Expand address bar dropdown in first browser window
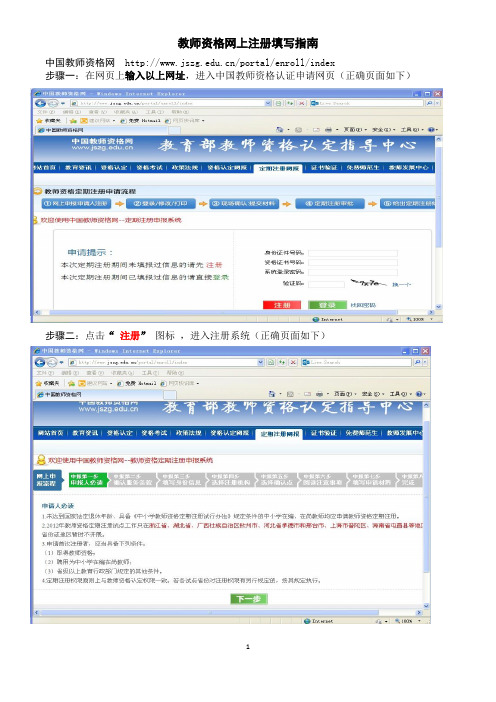The height and width of the screenshot is (702, 496). (x=268, y=103)
